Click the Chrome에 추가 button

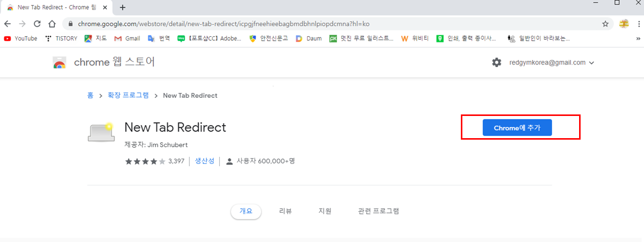517,128
